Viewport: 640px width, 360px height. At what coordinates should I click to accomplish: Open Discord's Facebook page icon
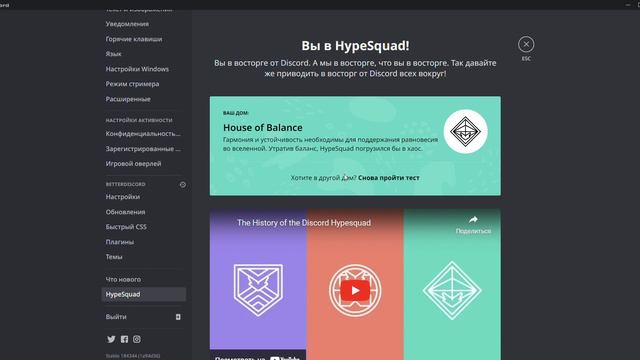point(124,339)
